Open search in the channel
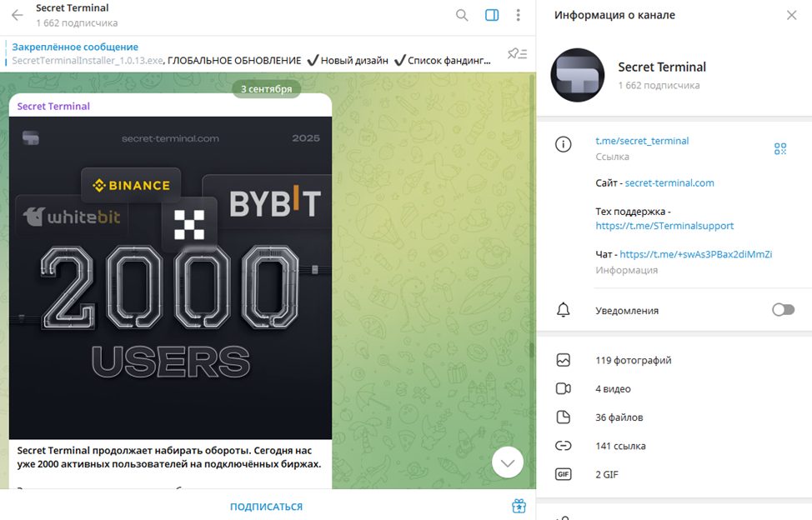This screenshot has height=520, width=812. point(461,15)
